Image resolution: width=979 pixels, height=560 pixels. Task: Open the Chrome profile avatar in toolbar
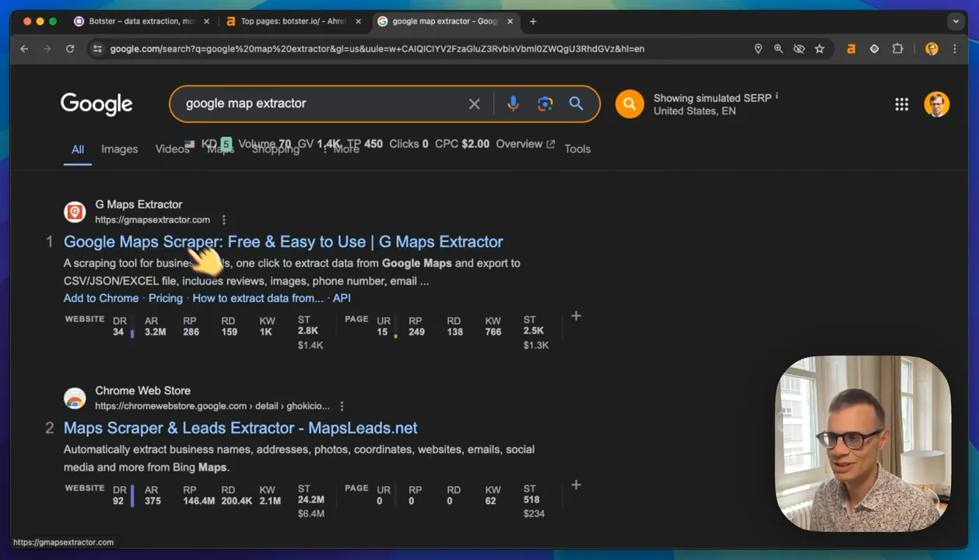tap(932, 49)
